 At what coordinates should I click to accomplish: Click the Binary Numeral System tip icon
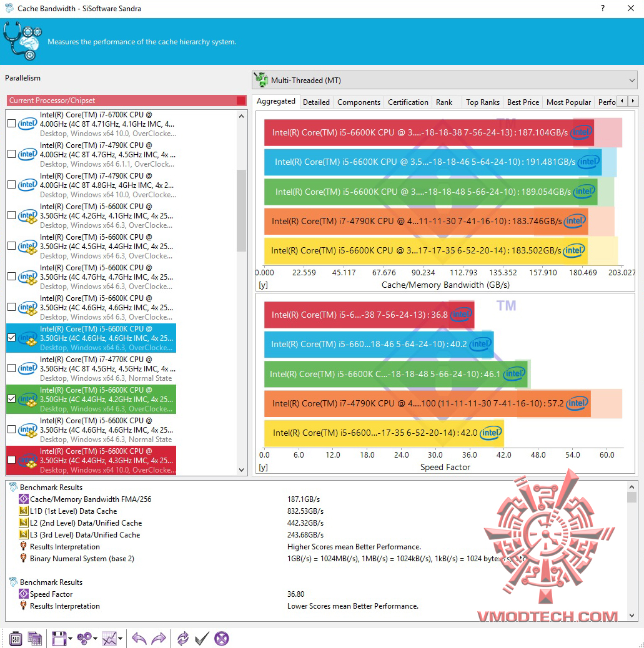tap(24, 558)
